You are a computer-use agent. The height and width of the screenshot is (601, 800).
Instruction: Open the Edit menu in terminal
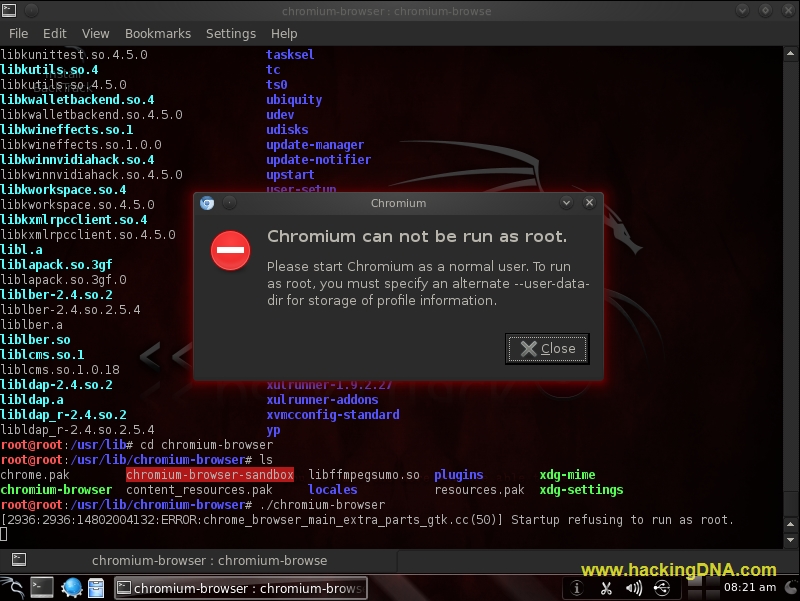55,34
